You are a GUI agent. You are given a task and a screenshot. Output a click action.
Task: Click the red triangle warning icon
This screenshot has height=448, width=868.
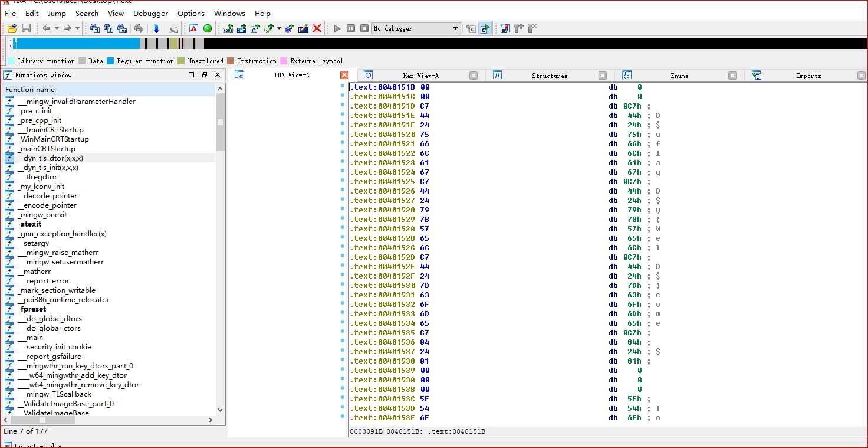click(193, 28)
